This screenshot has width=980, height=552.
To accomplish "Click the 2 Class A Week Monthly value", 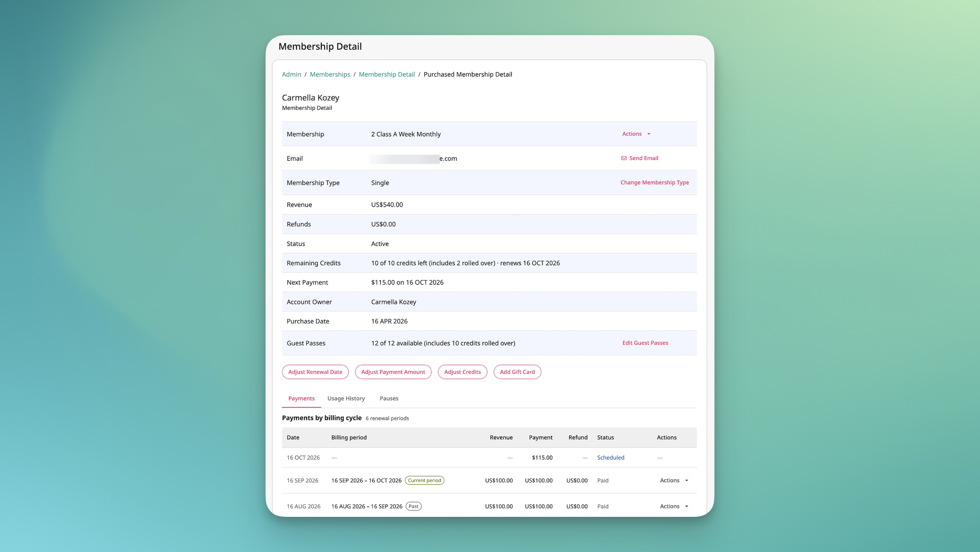I will [406, 134].
